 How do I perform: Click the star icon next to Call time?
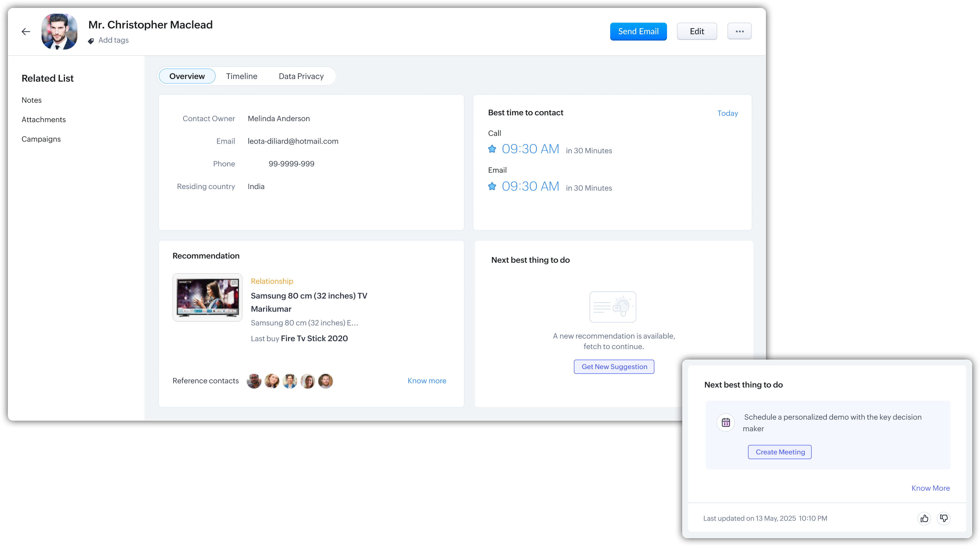492,149
